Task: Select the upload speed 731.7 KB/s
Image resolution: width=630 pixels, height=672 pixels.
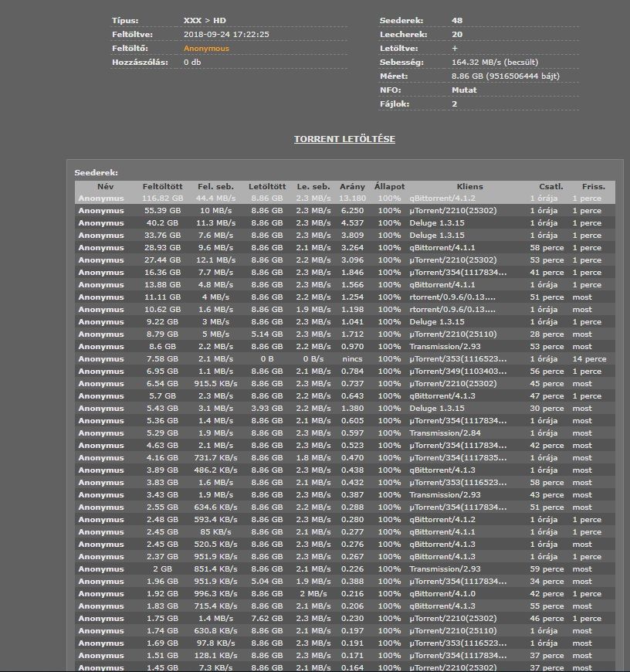Action: pyautogui.click(x=215, y=458)
